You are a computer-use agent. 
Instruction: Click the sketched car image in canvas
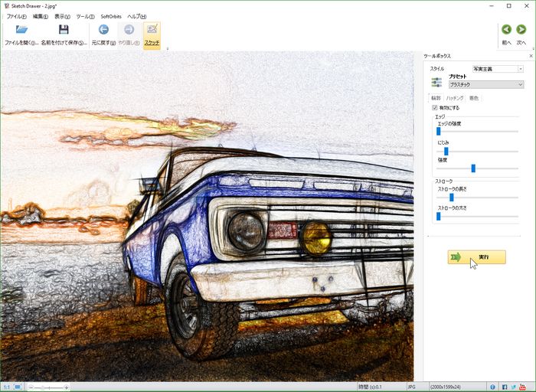click(x=207, y=216)
